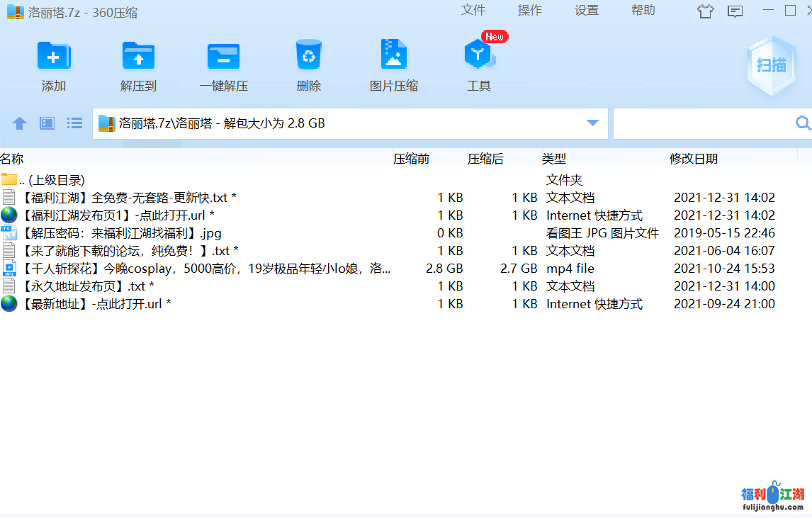Click the search magnifier icon

click(x=803, y=123)
